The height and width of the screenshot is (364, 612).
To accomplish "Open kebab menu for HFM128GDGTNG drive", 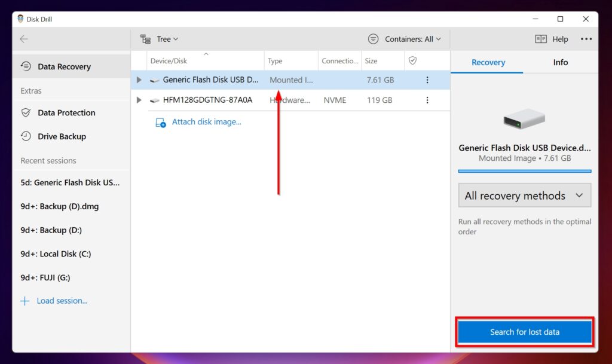I will tap(427, 100).
